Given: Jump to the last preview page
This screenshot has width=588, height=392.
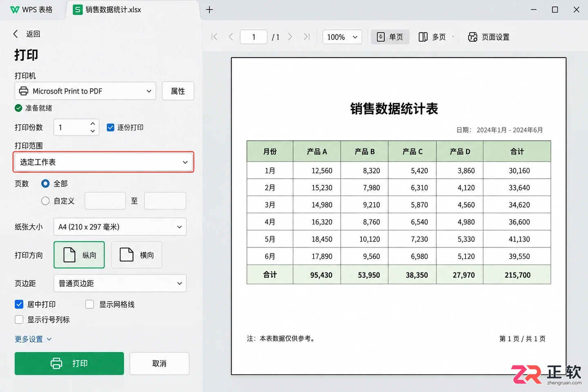Looking at the screenshot, I should 307,37.
